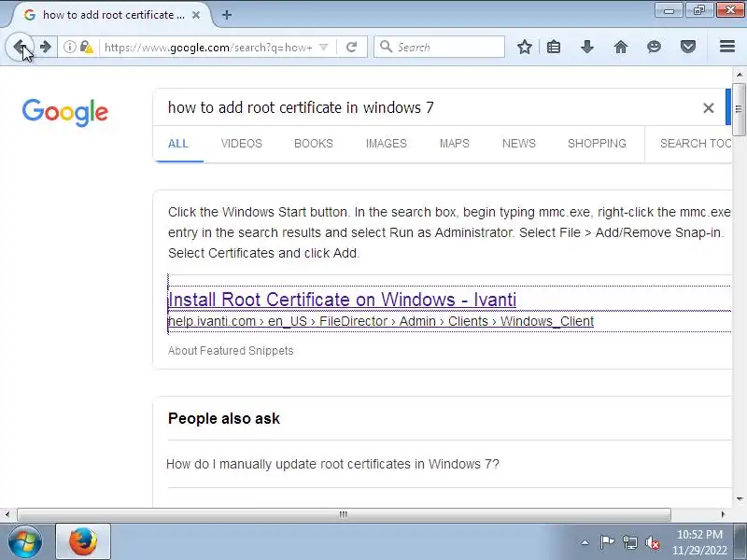
Task: Clear the Google search query
Action: [709, 108]
